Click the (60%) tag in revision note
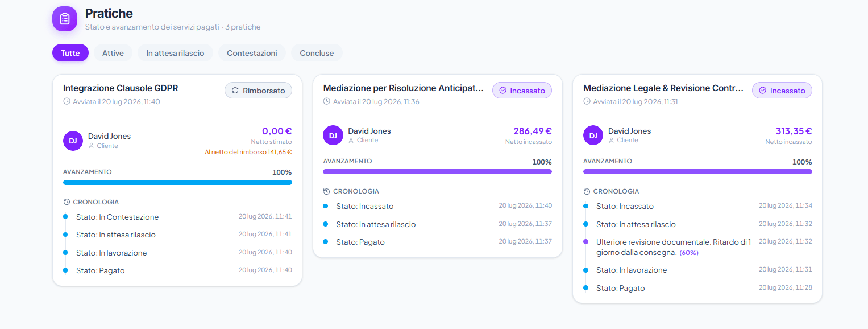Screen dimensions: 868x329 pos(689,253)
